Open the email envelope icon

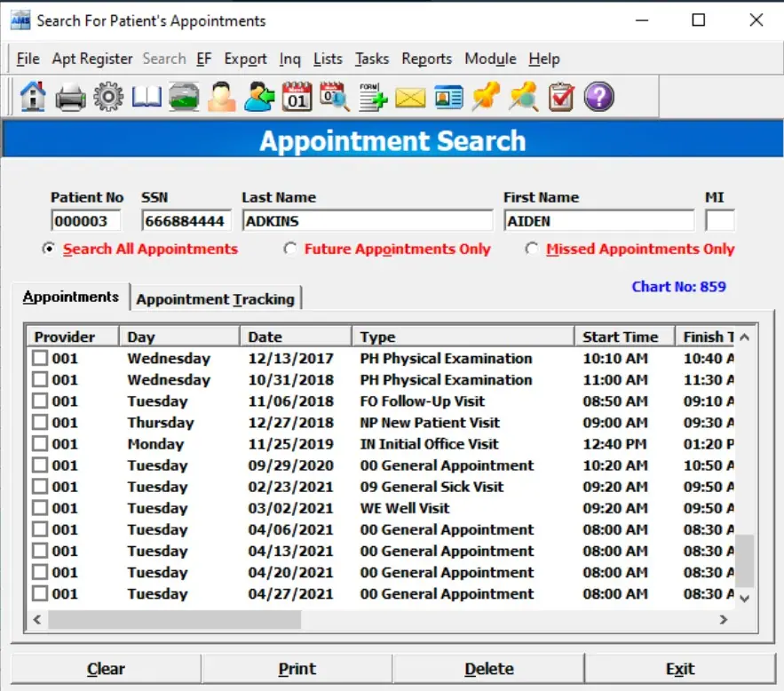410,97
